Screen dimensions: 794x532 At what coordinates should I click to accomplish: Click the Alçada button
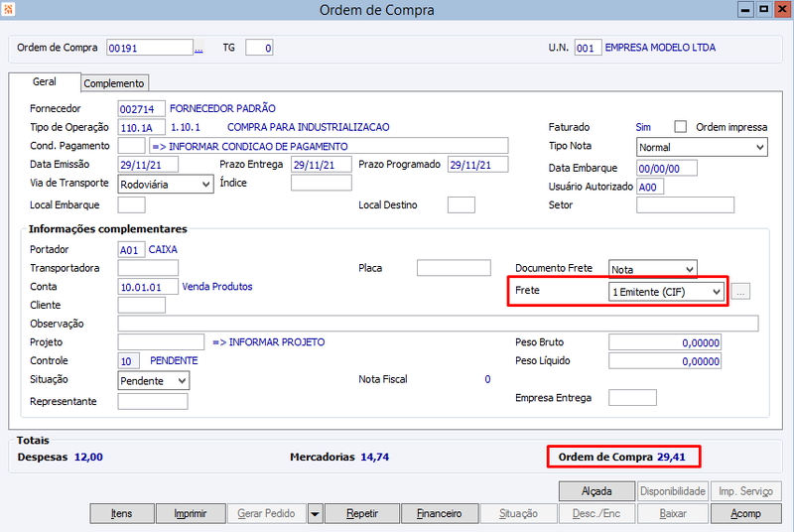(x=596, y=491)
